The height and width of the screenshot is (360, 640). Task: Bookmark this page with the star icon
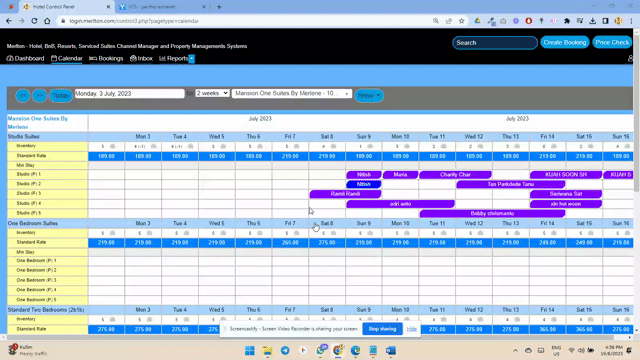point(461,21)
